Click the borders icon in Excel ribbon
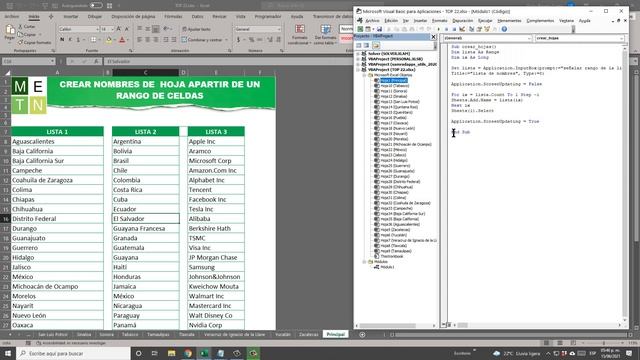This screenshot has height=360, width=640. 93,40
